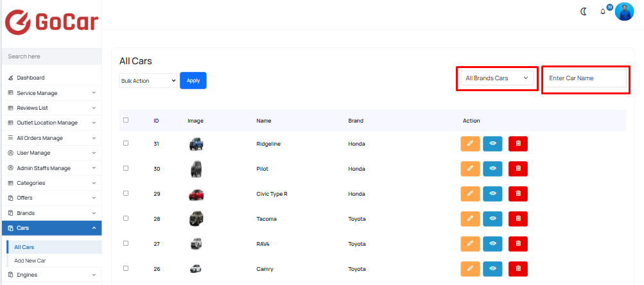Viewport: 644px width, 285px height.
Task: View Civic Type R details
Action: [492, 194]
